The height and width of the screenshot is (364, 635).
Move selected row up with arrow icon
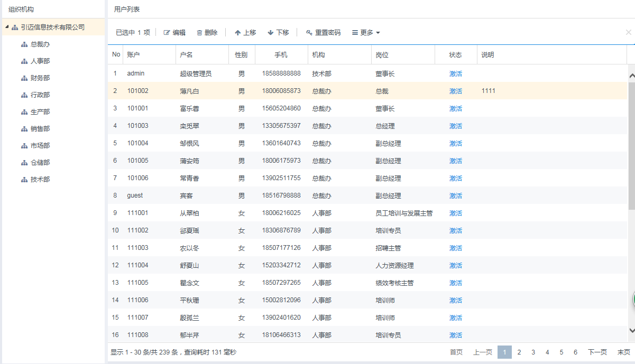pyautogui.click(x=237, y=33)
